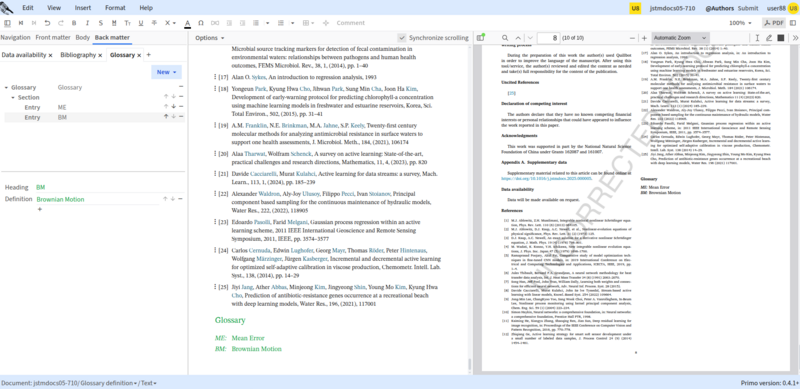
Task: Add a new back matter tab with plus
Action: click(x=148, y=55)
